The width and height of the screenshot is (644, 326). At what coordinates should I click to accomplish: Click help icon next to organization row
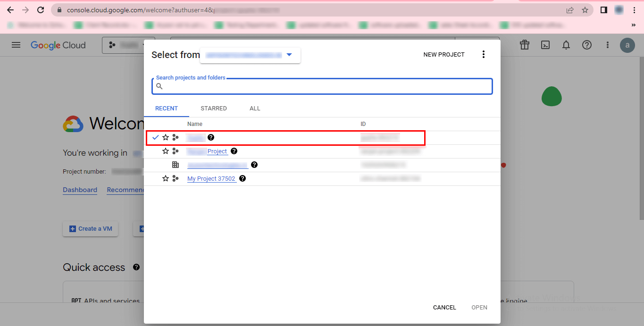(254, 165)
